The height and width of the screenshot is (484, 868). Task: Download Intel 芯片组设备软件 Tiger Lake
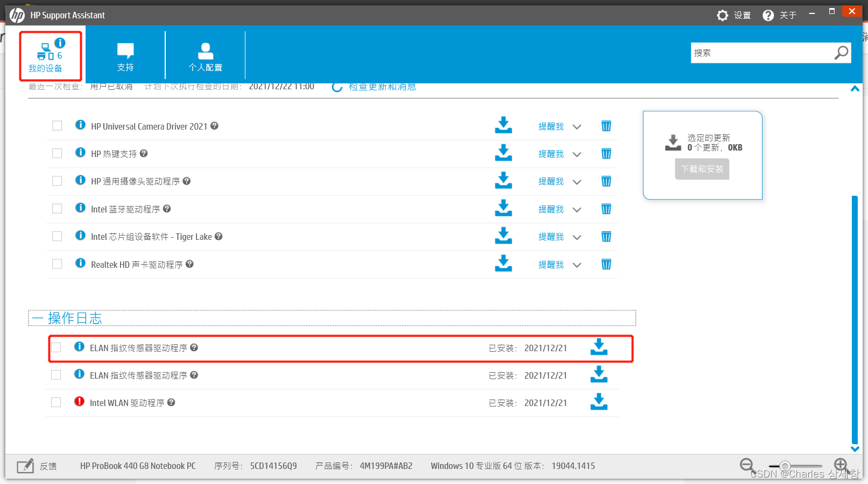coord(503,236)
